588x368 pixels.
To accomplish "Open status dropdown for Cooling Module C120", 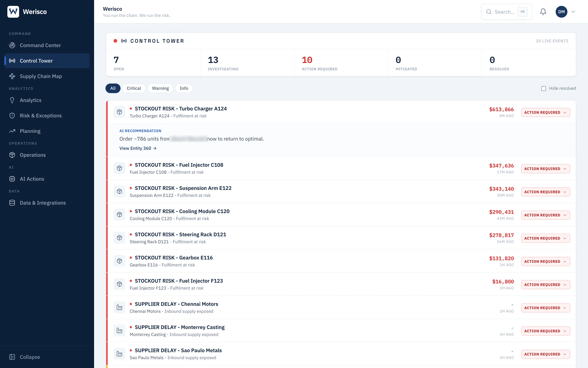I will pyautogui.click(x=545, y=215).
